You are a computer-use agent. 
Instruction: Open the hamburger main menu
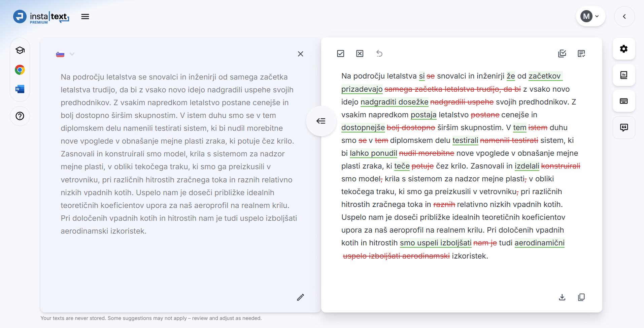[85, 17]
